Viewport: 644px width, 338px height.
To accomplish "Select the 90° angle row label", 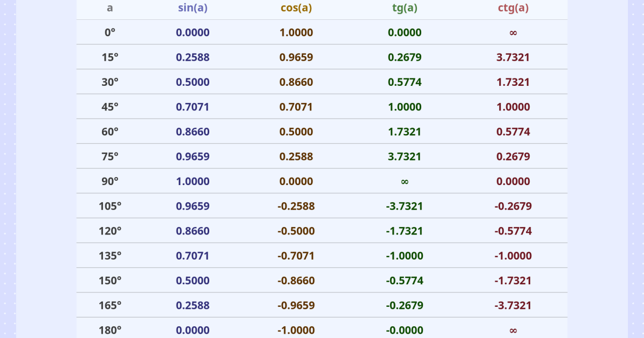I will point(110,181).
